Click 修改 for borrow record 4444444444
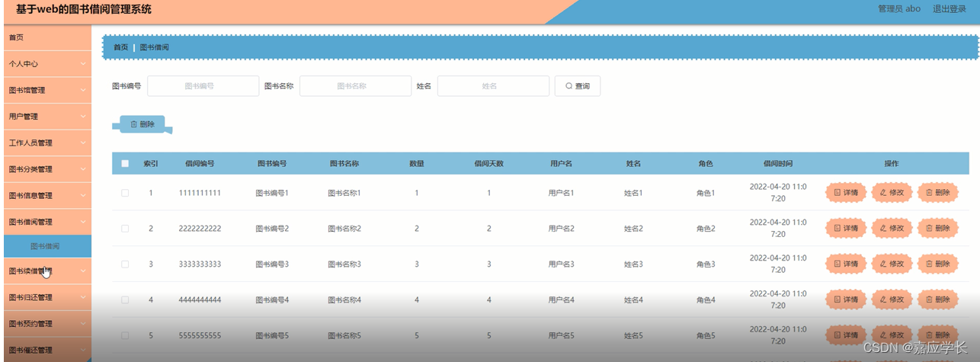 pyautogui.click(x=892, y=300)
